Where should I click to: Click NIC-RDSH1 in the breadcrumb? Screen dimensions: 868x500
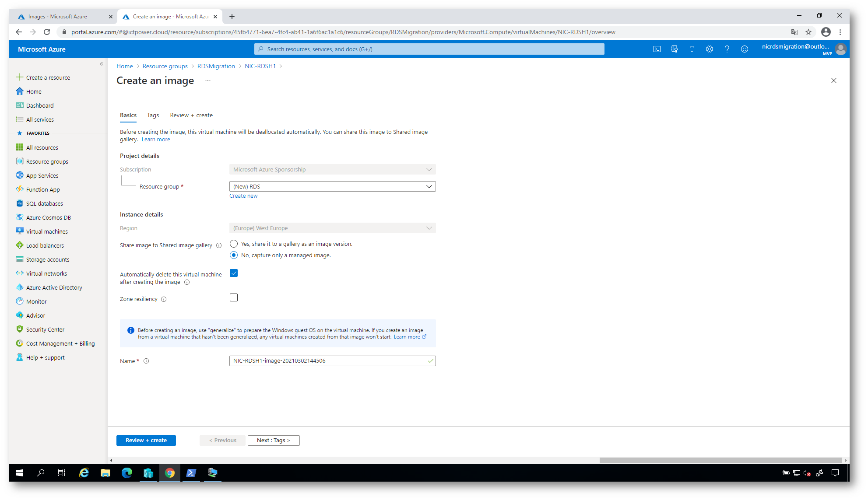(260, 66)
